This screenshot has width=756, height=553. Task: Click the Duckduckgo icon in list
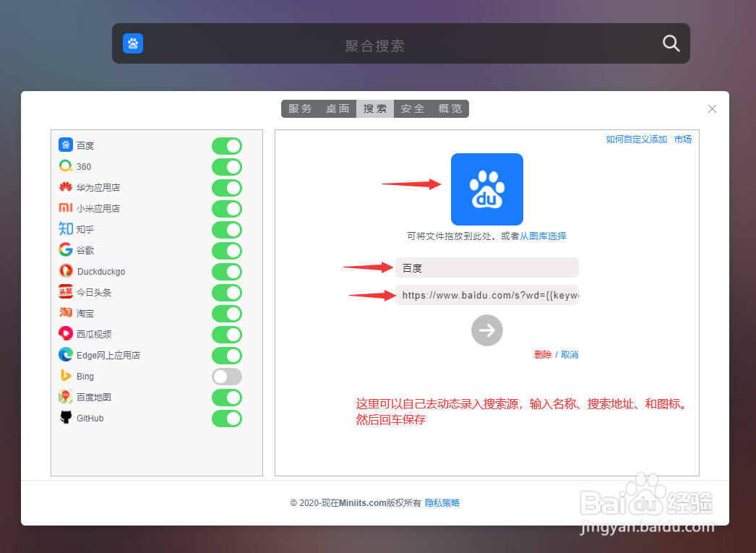point(66,271)
